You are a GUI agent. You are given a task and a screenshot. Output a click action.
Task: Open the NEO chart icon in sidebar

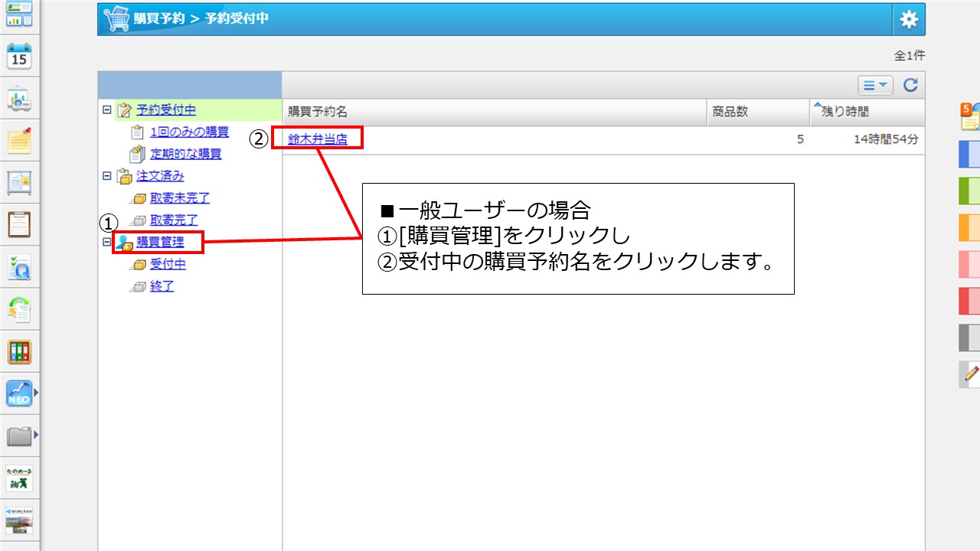pyautogui.click(x=19, y=393)
